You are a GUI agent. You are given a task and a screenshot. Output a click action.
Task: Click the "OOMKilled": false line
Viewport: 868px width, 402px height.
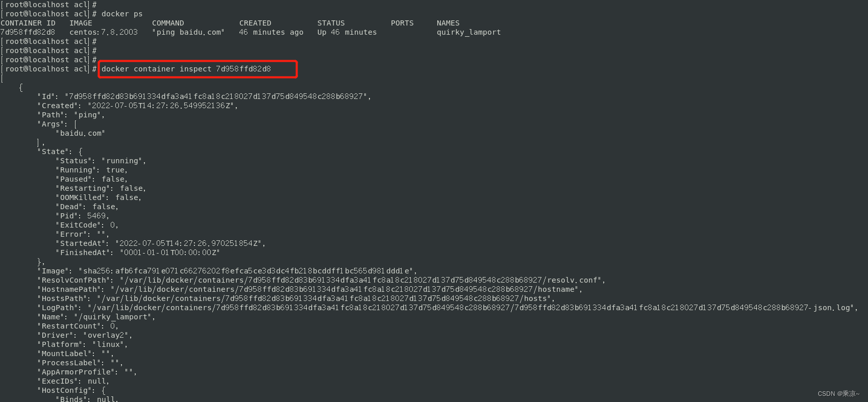tap(98, 197)
